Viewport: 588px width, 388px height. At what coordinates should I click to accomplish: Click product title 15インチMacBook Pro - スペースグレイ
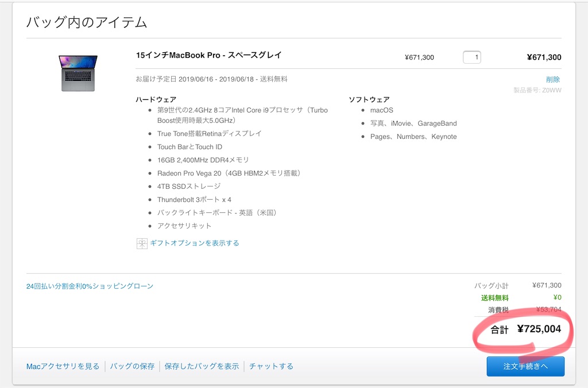click(208, 55)
